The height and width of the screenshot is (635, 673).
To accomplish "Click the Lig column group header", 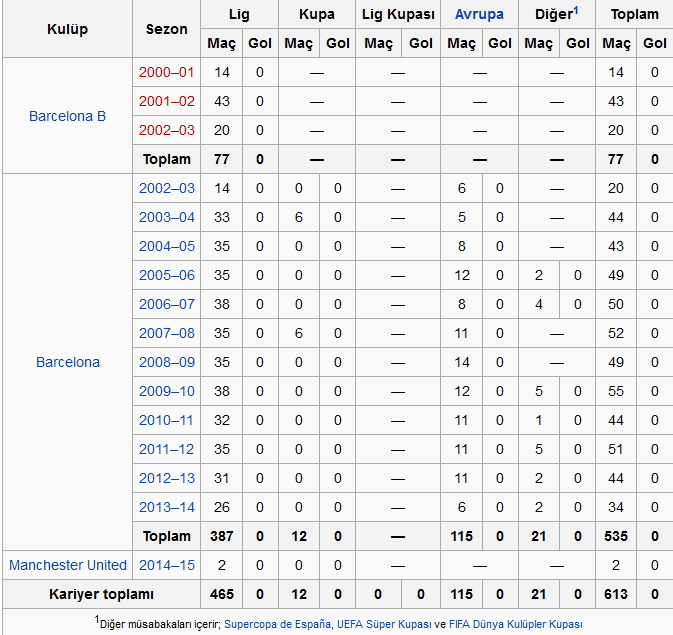I will coord(239,14).
